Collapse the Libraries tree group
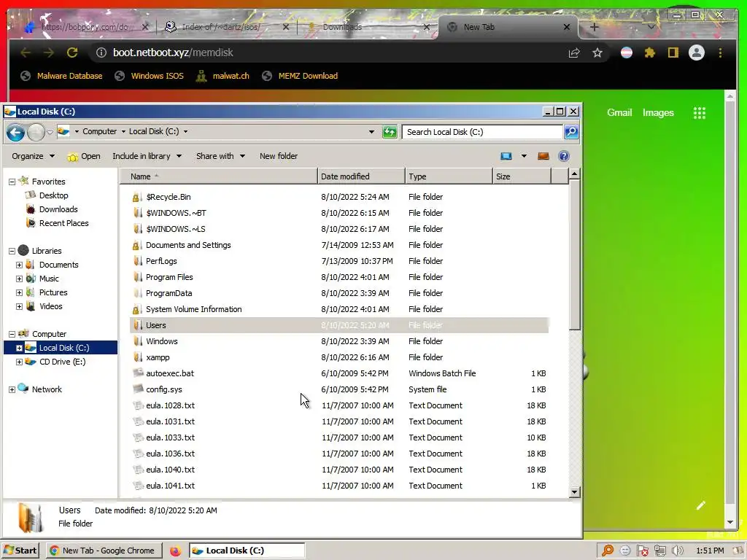Viewport: 747px width, 560px height. [x=12, y=251]
